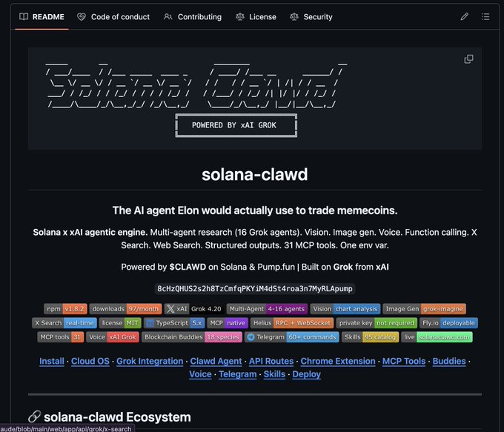Follow the Chrome Extension link

click(x=338, y=362)
